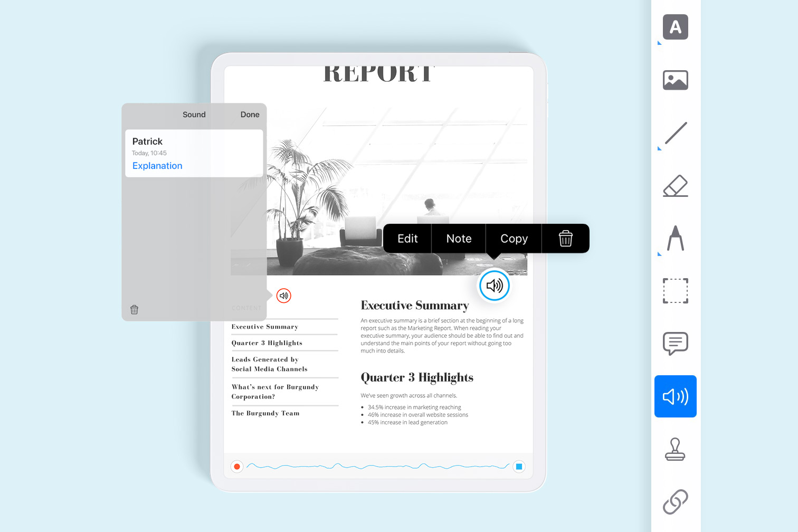
Task: Open Quarter 3 Highlights contents entry
Action: click(267, 343)
